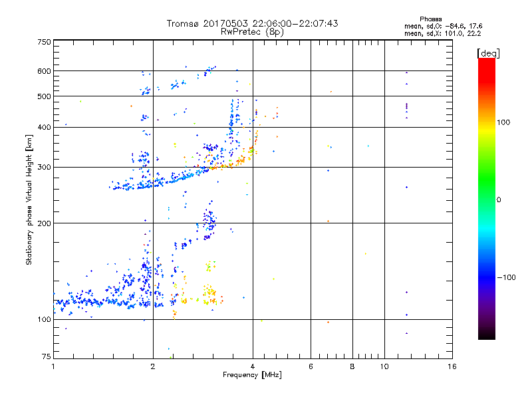This screenshot has height=399, width=532.
Task: Click the "[deg]" colorbar unit label
Action: click(488, 53)
